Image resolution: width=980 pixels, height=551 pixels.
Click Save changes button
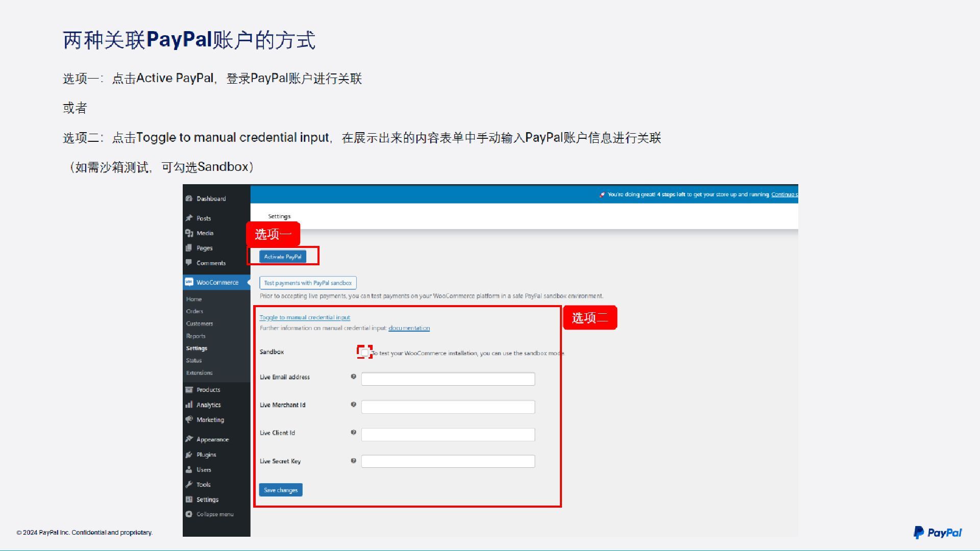pos(281,490)
